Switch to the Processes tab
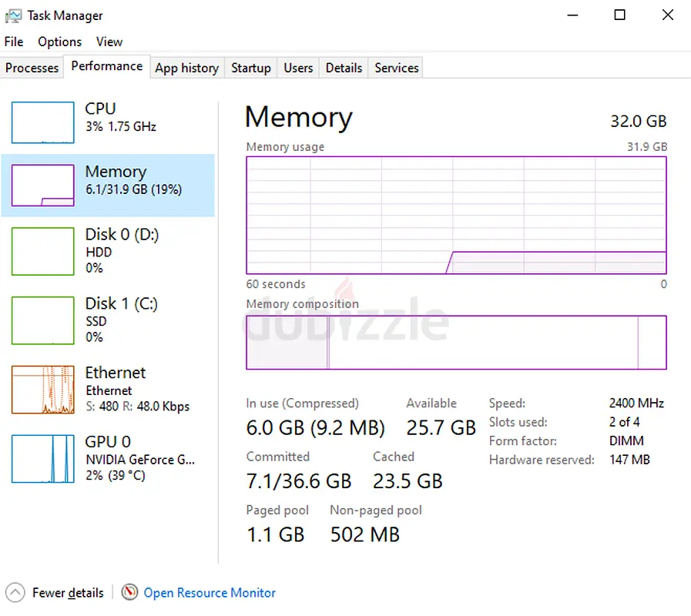Screen dimensions: 691x616 [x=32, y=68]
